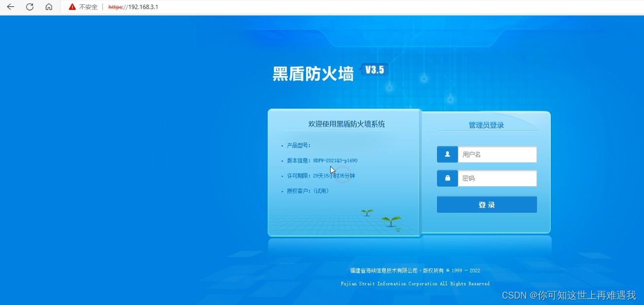Focus the address bar URL 192.168.3.1
Screen dimensions: 644x305
click(x=134, y=7)
